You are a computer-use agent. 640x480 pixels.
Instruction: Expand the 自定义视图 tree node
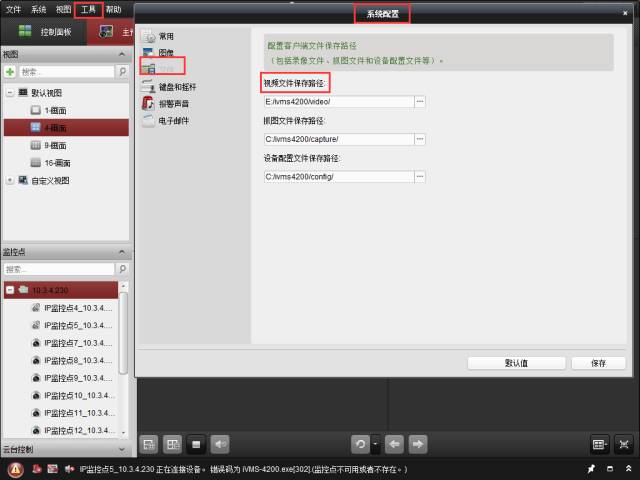(9, 180)
